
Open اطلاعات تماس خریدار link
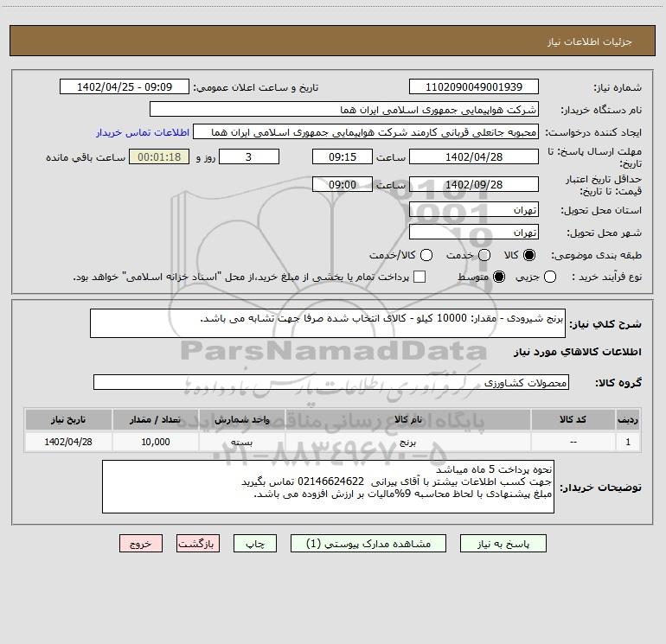point(143,132)
